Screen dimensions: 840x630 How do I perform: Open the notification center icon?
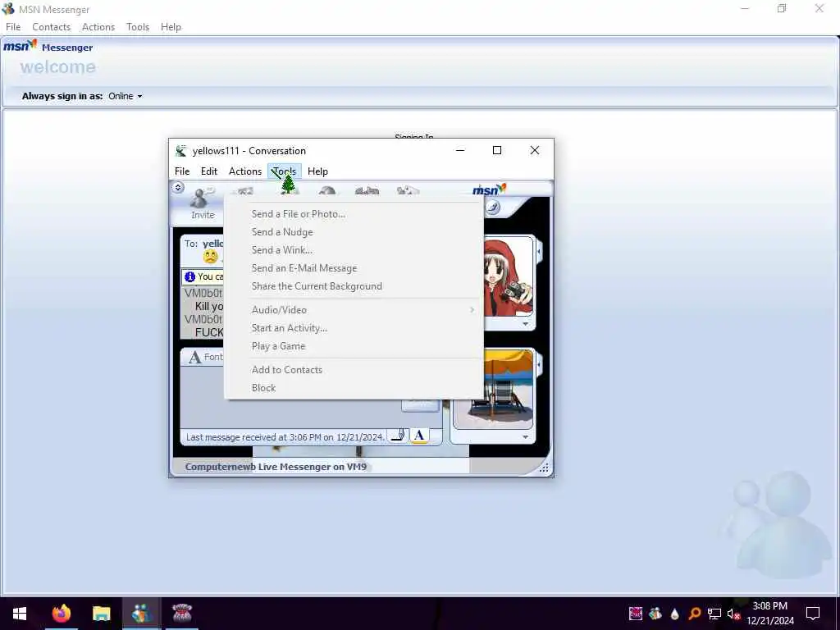click(x=813, y=614)
